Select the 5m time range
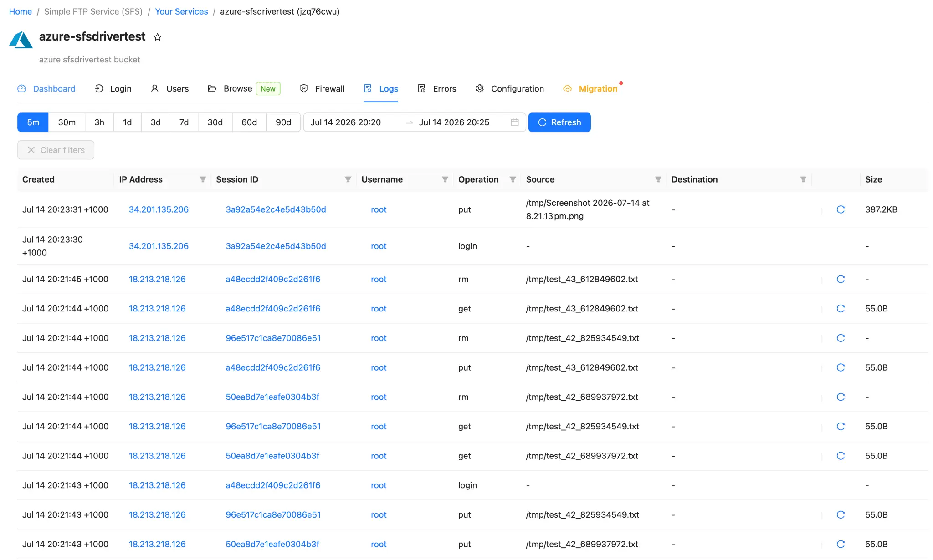This screenshot has width=933, height=560. 33,122
